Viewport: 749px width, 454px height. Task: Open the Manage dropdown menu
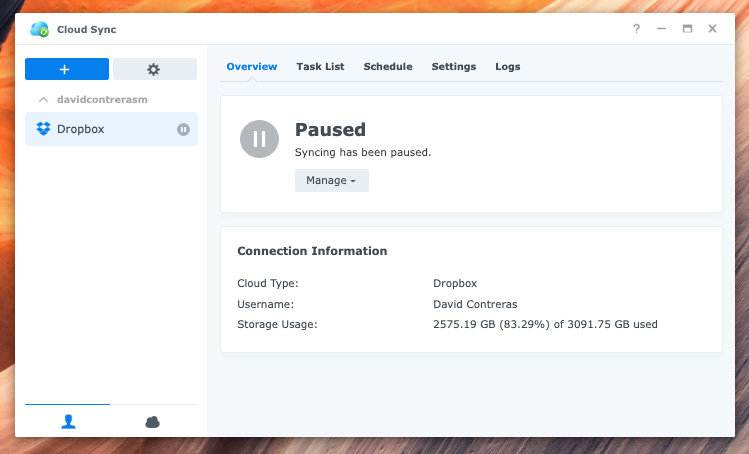pos(332,180)
